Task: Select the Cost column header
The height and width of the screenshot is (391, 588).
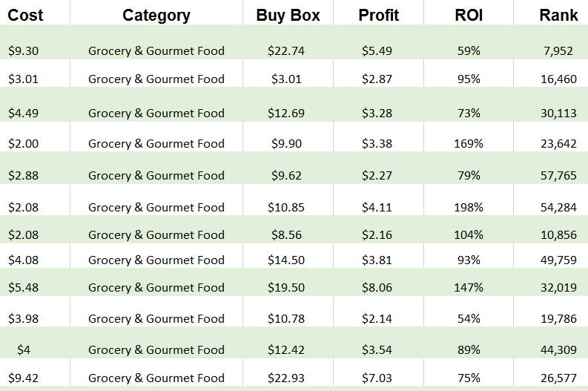Action: click(25, 16)
